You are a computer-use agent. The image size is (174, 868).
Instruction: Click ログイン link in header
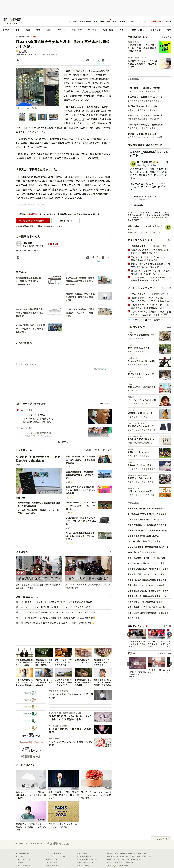click(167, 21)
